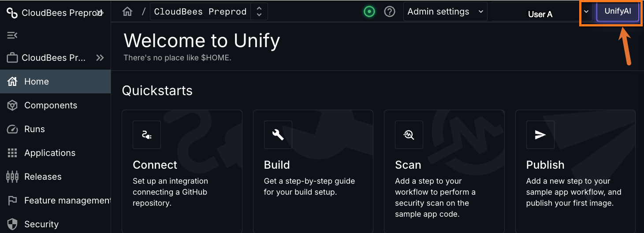644x233 pixels.
Task: Open Applications in the sidebar
Action: pos(55,153)
